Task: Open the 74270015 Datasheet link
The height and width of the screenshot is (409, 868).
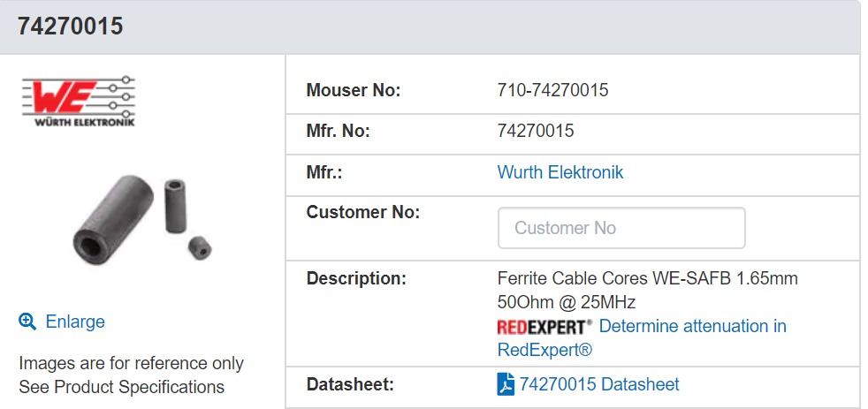Action: 599,384
